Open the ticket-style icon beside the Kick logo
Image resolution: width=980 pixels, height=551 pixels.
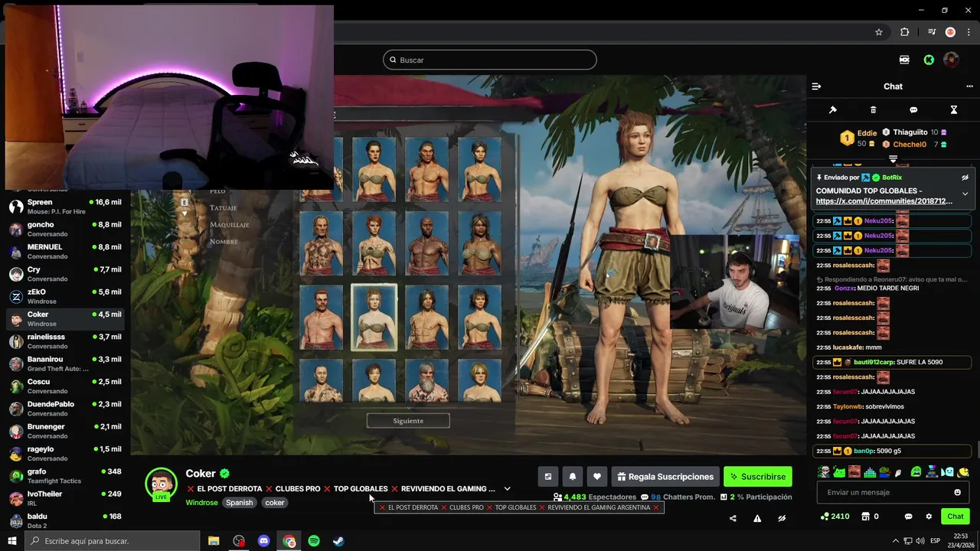(x=904, y=60)
